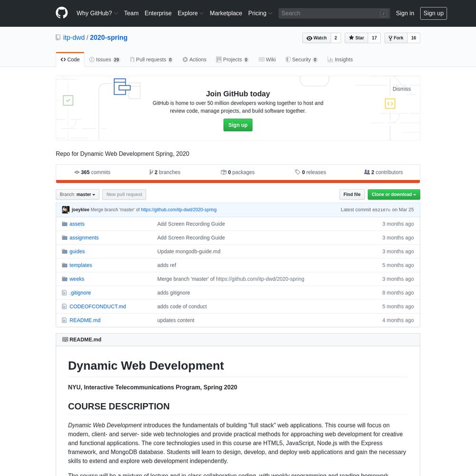Switch to the Pull requests tab
The image size is (476, 476).
151,59
